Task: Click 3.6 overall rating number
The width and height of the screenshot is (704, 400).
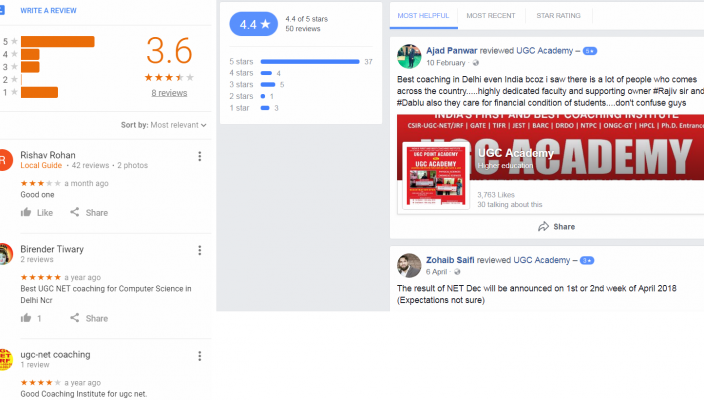Action: pos(169,50)
